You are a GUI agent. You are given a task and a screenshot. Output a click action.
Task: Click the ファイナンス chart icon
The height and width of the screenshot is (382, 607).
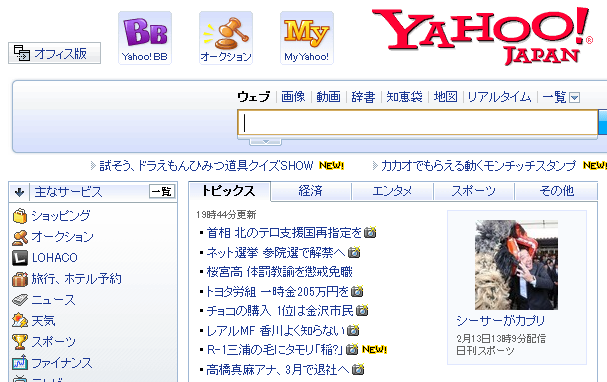click(x=20, y=363)
